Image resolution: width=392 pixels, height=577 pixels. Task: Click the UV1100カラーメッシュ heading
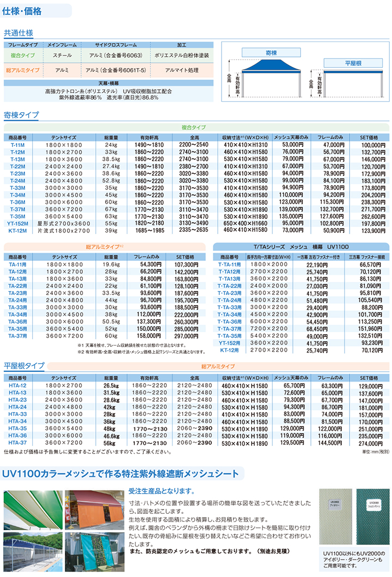pos(121,474)
